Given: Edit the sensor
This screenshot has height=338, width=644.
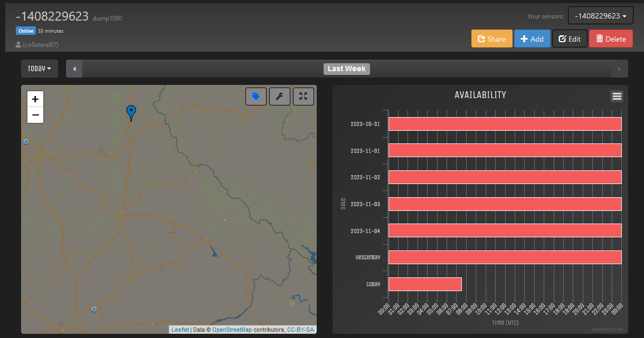Looking at the screenshot, I should [x=570, y=38].
